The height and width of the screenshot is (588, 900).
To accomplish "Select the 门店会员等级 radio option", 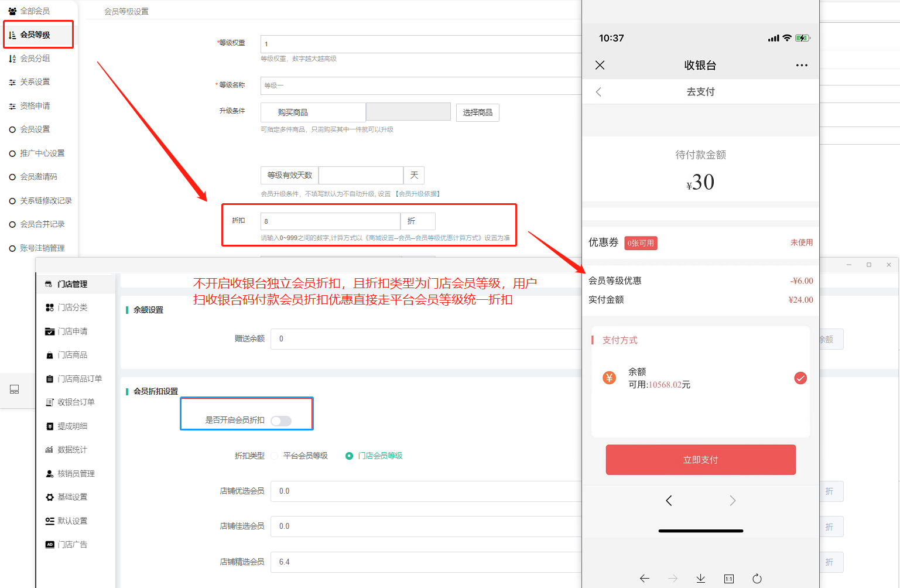I will click(x=349, y=456).
